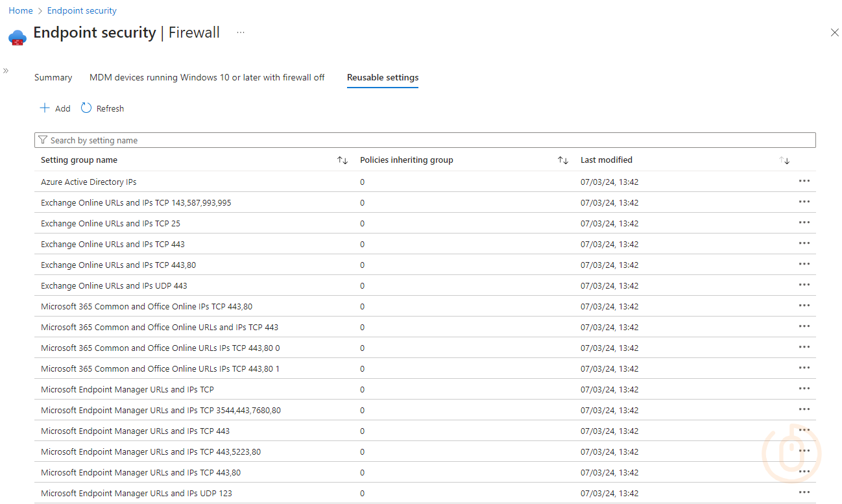Open ellipsis menu for Endpoint Manager UDP 123
Screen dimensions: 842x504
tap(804, 492)
